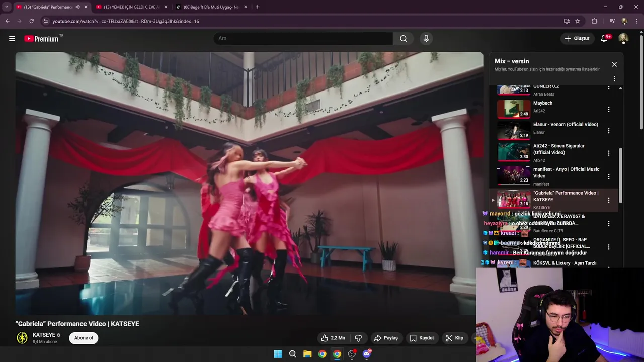644x362 pixels.
Task: Open the notifications bell
Action: click(605, 38)
